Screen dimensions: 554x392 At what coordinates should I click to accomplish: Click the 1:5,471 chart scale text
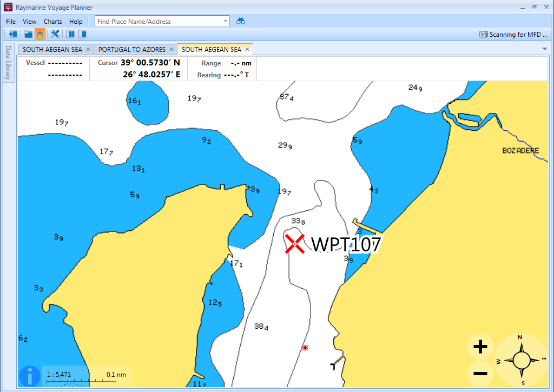point(59,374)
